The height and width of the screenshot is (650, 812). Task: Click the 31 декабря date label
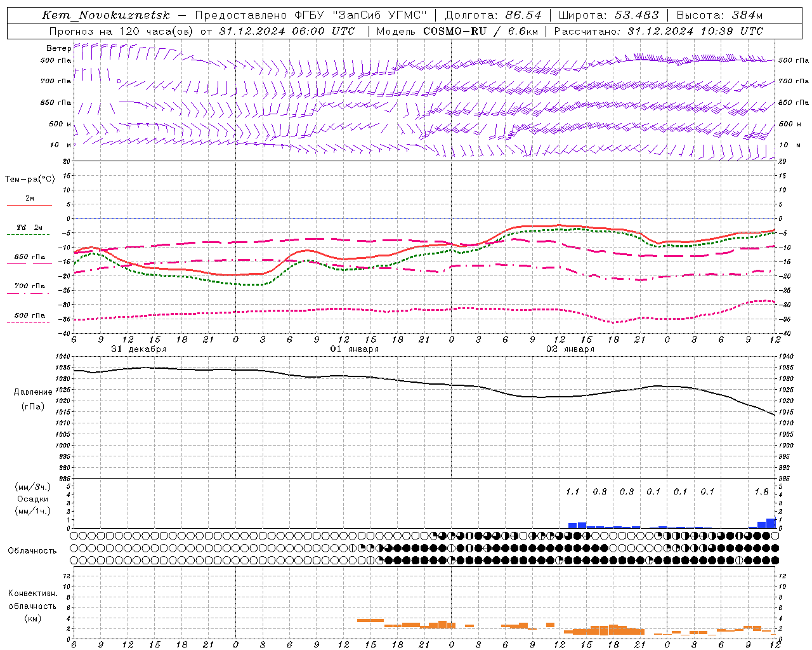[139, 349]
